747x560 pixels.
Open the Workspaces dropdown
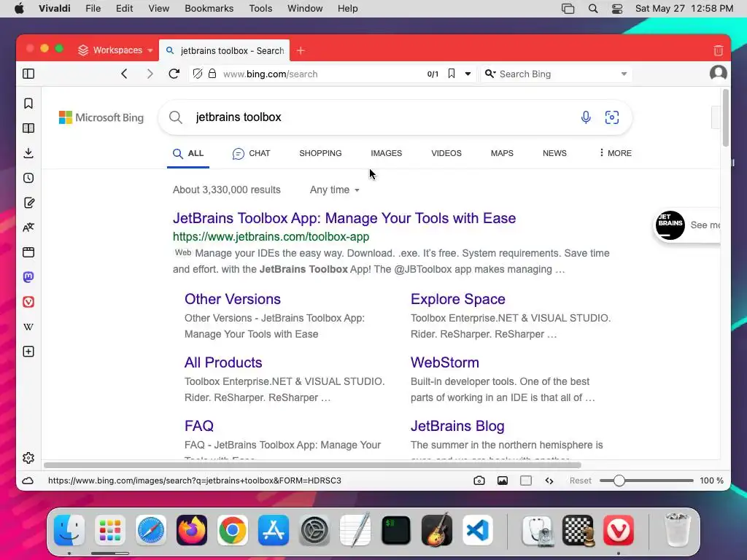(115, 50)
